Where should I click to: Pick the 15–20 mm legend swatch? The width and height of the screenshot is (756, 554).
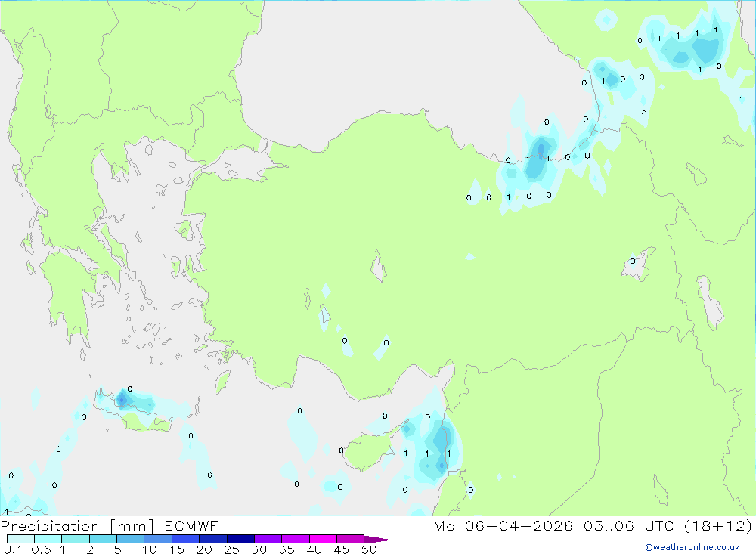pyautogui.click(x=186, y=539)
